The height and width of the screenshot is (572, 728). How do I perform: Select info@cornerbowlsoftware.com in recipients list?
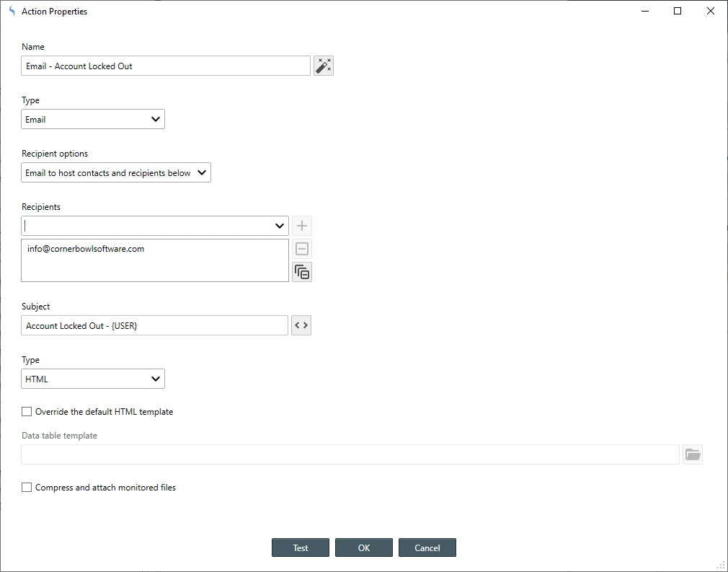[86, 249]
